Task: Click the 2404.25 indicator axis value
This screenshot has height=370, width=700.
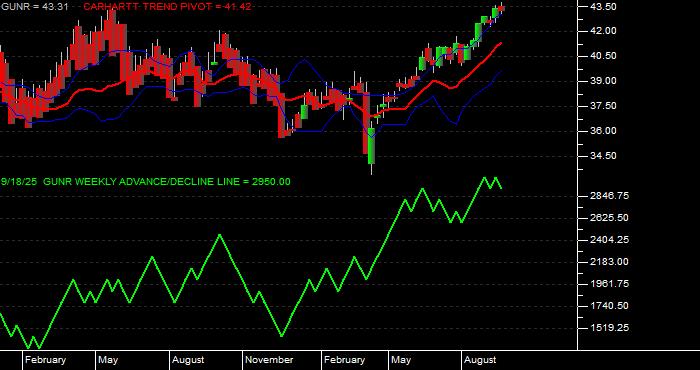Action: (x=609, y=240)
